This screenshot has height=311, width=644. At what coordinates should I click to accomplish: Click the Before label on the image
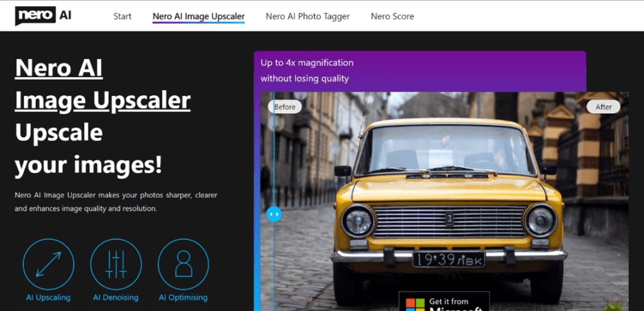coord(285,107)
